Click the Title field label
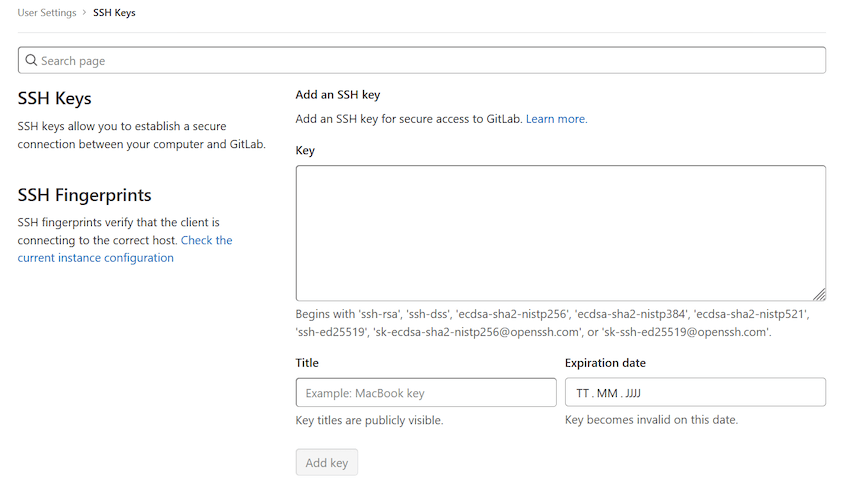The height and width of the screenshot is (484, 844). [307, 363]
